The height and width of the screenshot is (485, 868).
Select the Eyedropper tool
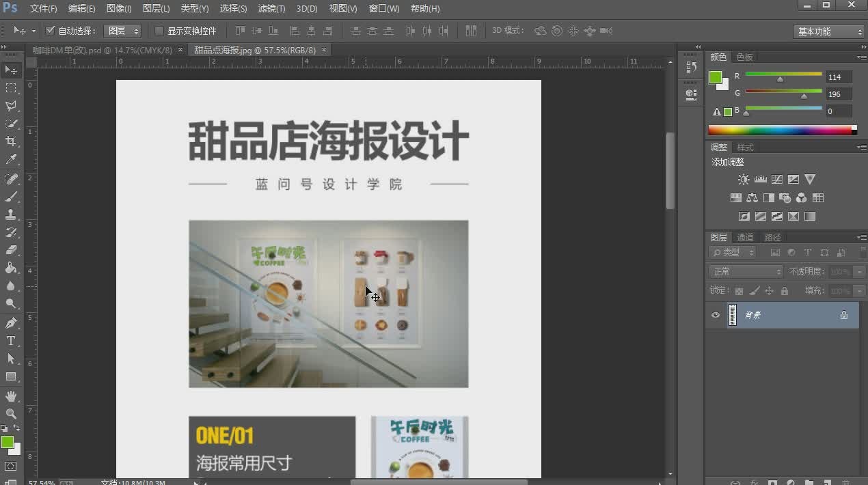pyautogui.click(x=11, y=160)
